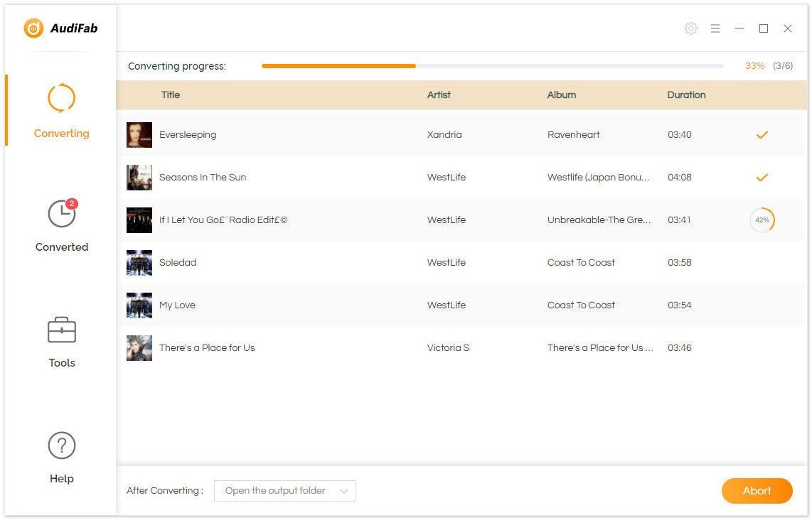Select the If I Let You Go cover
This screenshot has height=520, width=812.
pyautogui.click(x=139, y=220)
